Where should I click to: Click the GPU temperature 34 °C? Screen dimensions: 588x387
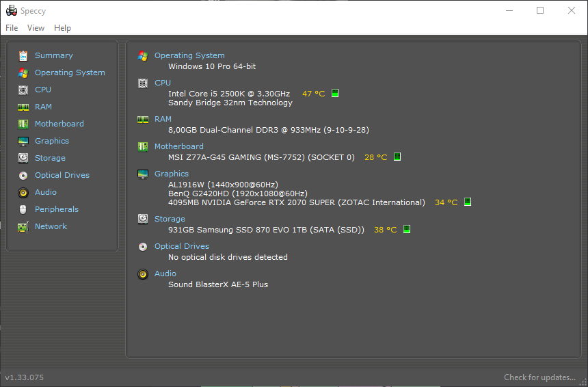tap(446, 202)
